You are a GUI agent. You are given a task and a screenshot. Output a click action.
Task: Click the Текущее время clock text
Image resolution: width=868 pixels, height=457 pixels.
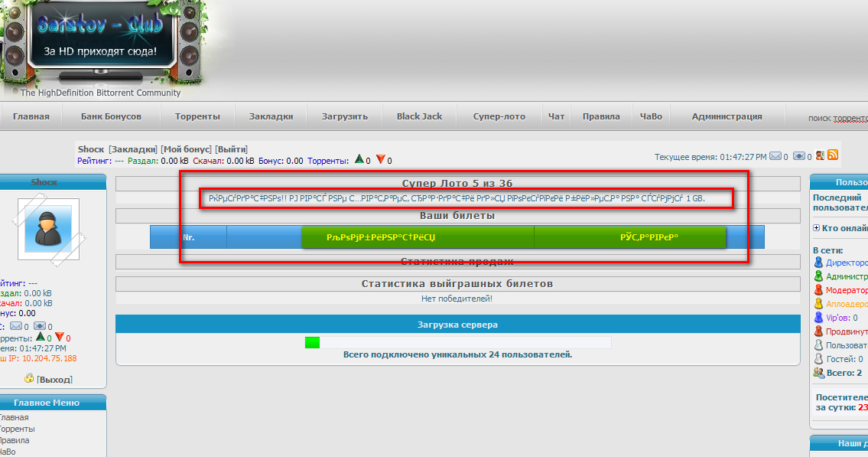(710, 157)
